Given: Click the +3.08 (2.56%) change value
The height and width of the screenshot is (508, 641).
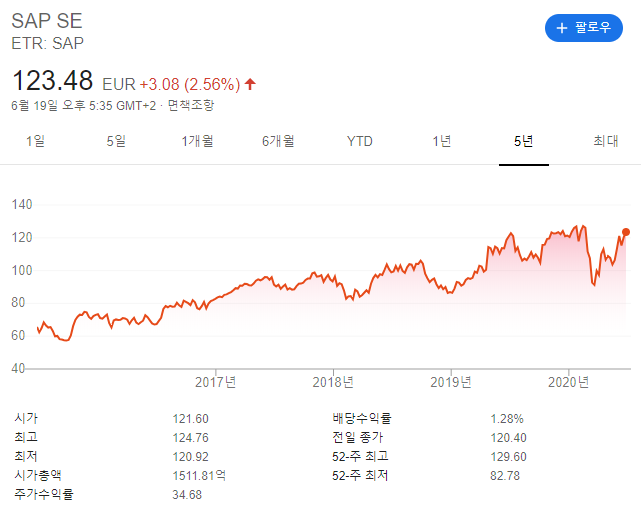Looking at the screenshot, I should tap(190, 85).
